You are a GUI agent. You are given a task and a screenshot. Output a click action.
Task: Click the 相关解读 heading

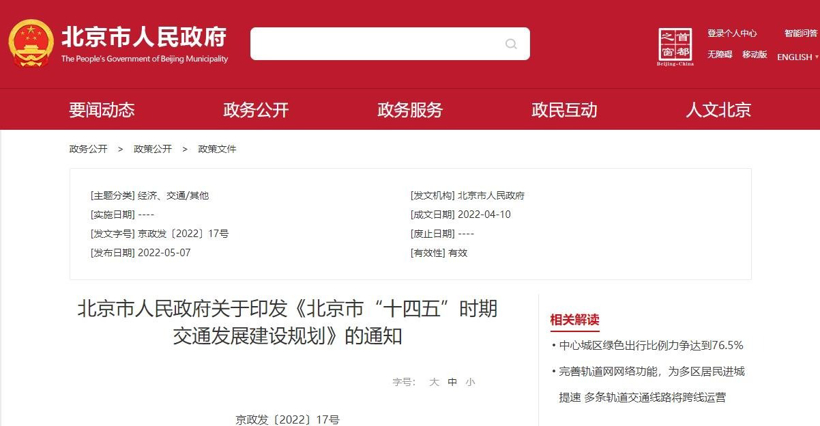(x=574, y=320)
